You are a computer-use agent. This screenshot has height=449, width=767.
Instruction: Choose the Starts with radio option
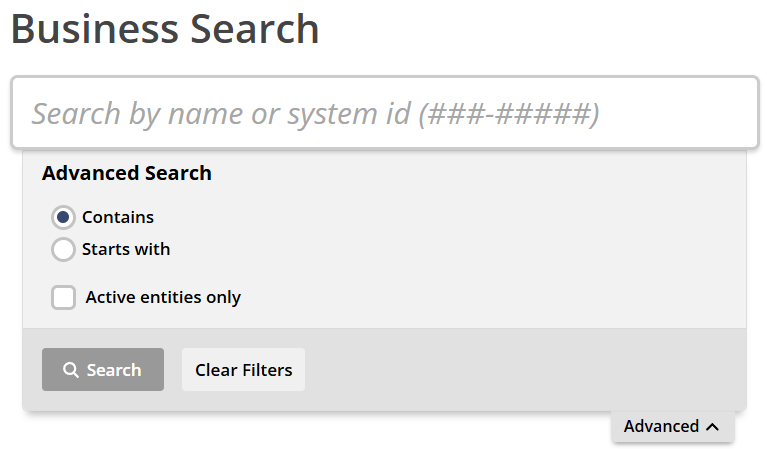pyautogui.click(x=63, y=249)
